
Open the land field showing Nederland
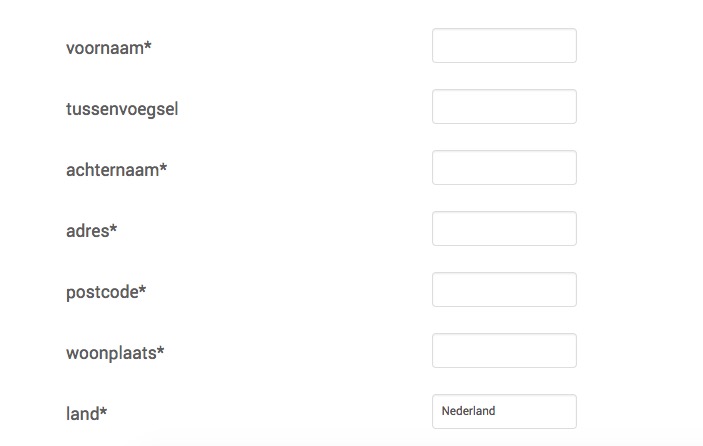[504, 411]
